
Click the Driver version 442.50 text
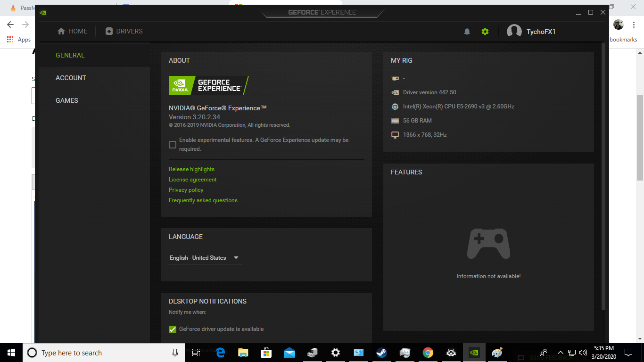pos(429,92)
